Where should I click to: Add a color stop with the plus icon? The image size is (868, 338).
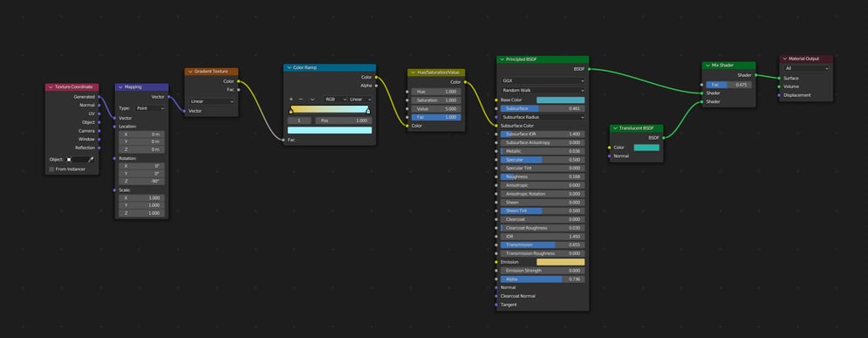(291, 100)
